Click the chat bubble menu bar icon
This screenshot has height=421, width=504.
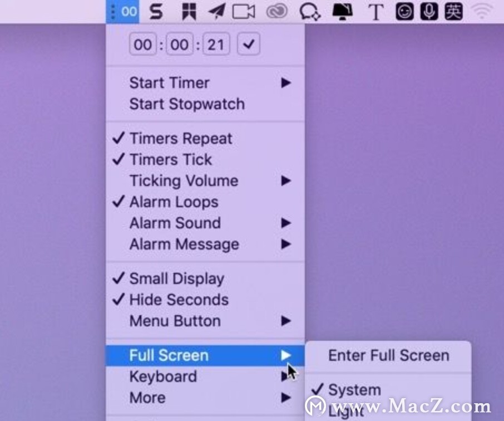(x=310, y=12)
